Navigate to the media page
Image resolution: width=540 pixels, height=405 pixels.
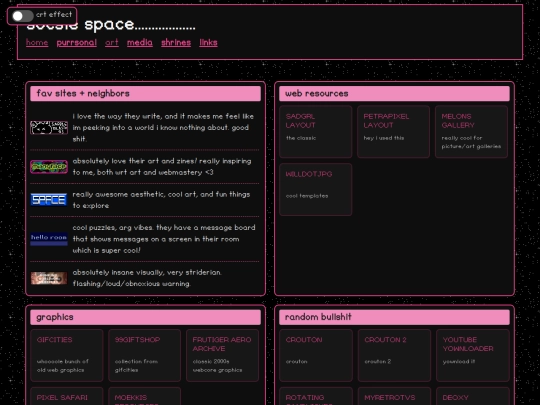[x=140, y=43]
